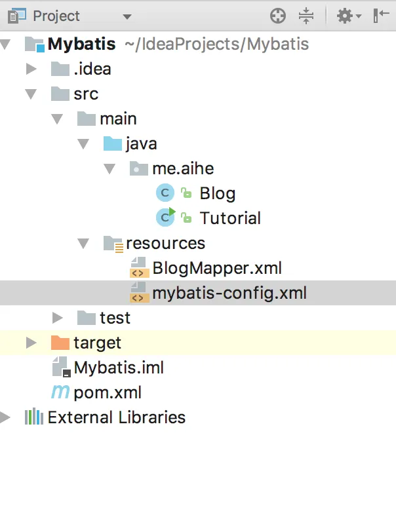The image size is (396, 532).
Task: Click the Tutorial runnable class icon
Action: click(x=165, y=218)
